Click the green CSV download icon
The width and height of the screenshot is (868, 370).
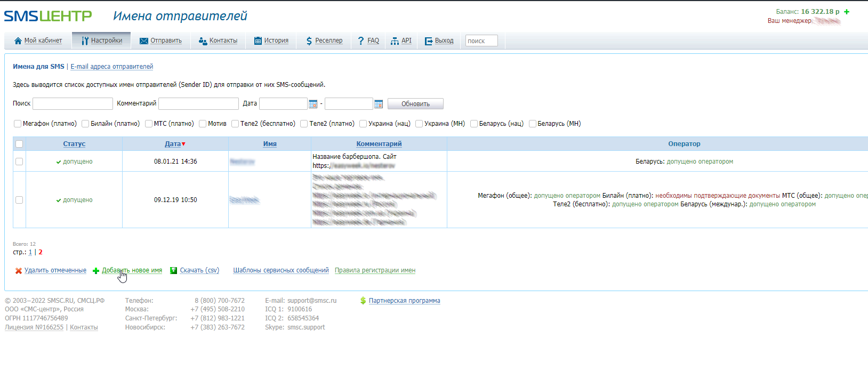pyautogui.click(x=173, y=271)
